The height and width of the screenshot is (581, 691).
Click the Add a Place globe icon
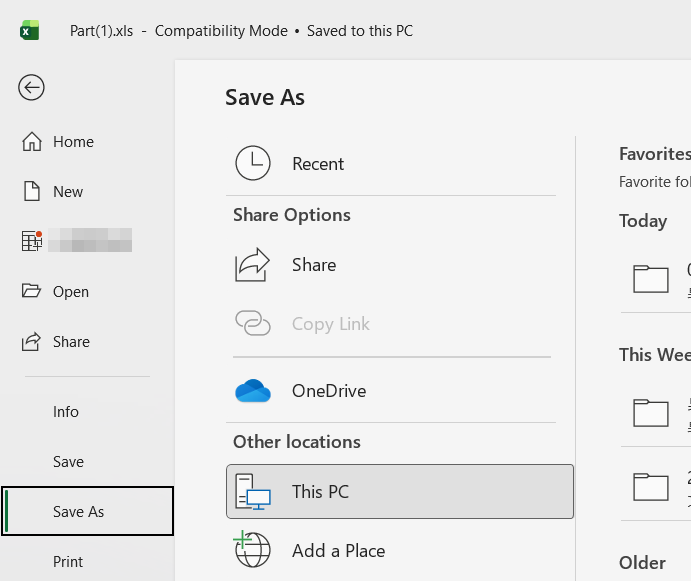click(x=253, y=550)
